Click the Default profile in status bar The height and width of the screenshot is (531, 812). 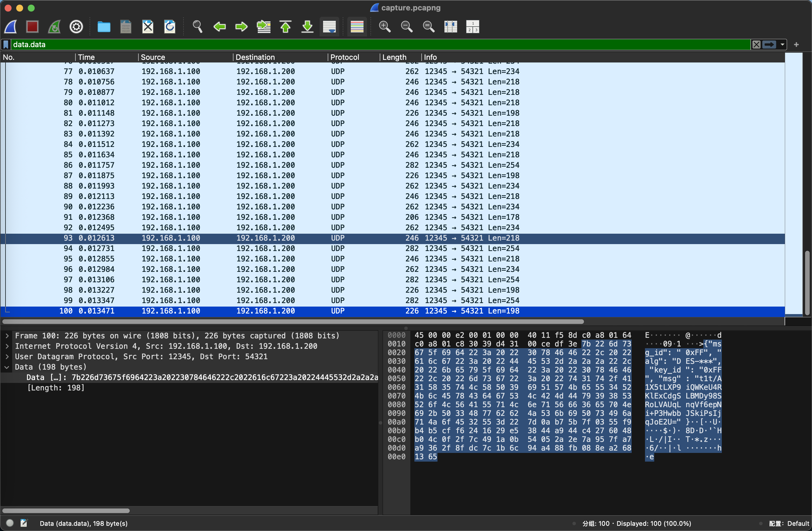pos(789,523)
